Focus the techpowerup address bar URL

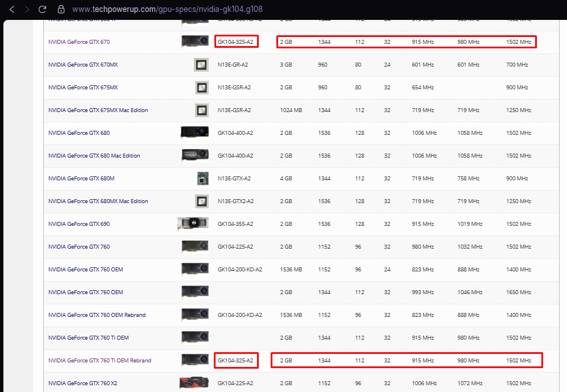tap(167, 10)
